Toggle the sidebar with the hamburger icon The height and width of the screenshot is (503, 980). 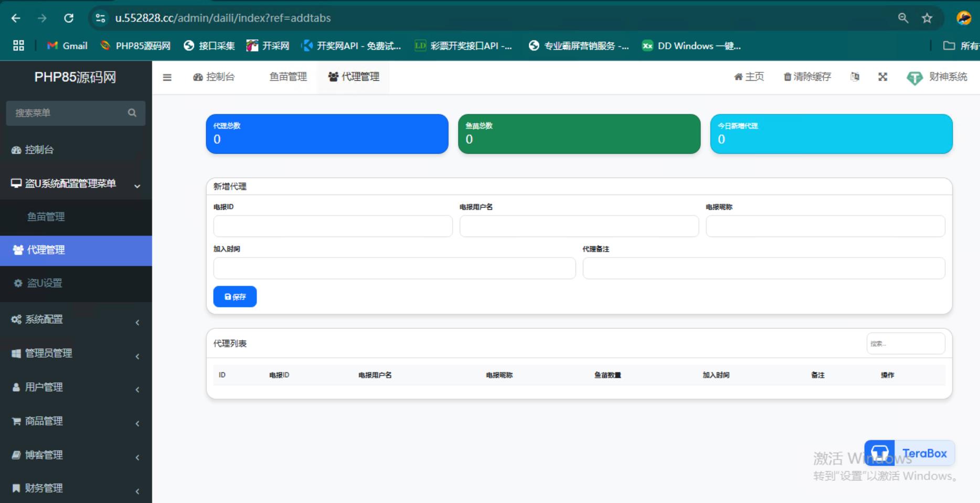(x=167, y=78)
